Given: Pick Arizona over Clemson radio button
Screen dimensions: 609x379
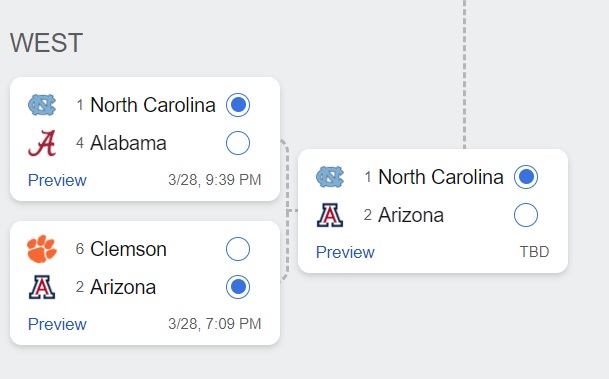Looking at the screenshot, I should [x=238, y=287].
